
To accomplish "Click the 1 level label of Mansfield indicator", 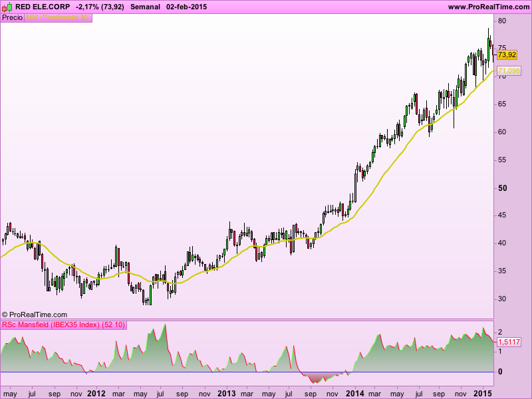I will (x=500, y=352).
